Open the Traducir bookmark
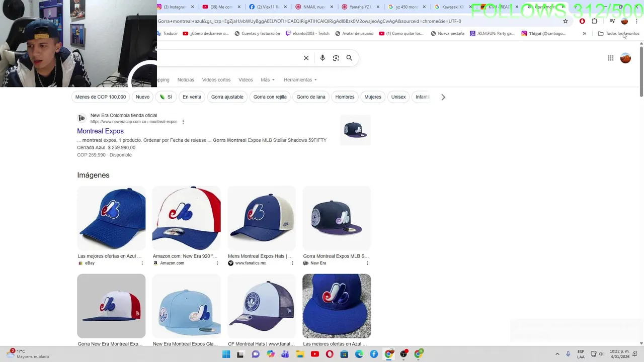This screenshot has height=362, width=644. click(x=168, y=34)
